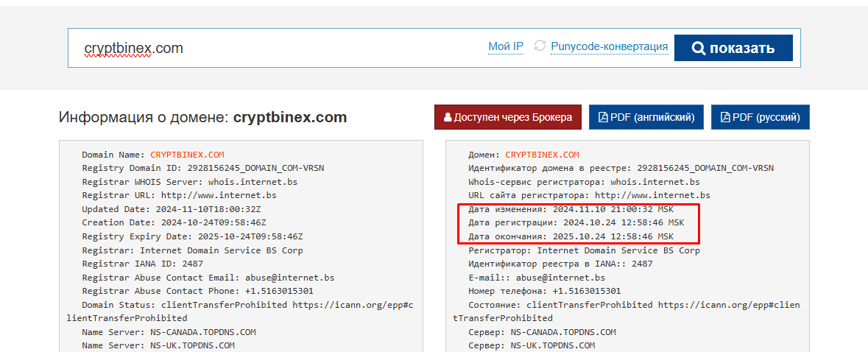Click the file icon on PDF (русский)
Image resolution: width=868 pixels, height=352 pixels.
[x=724, y=117]
